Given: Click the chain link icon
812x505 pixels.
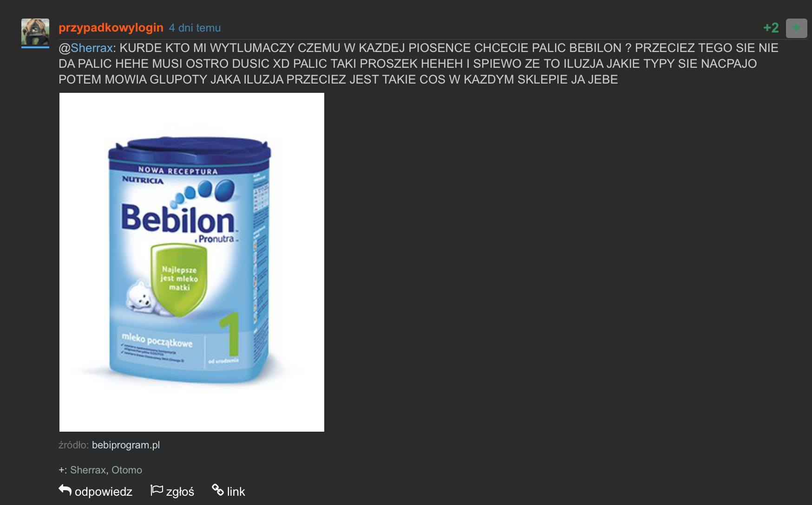Looking at the screenshot, I should pos(218,490).
